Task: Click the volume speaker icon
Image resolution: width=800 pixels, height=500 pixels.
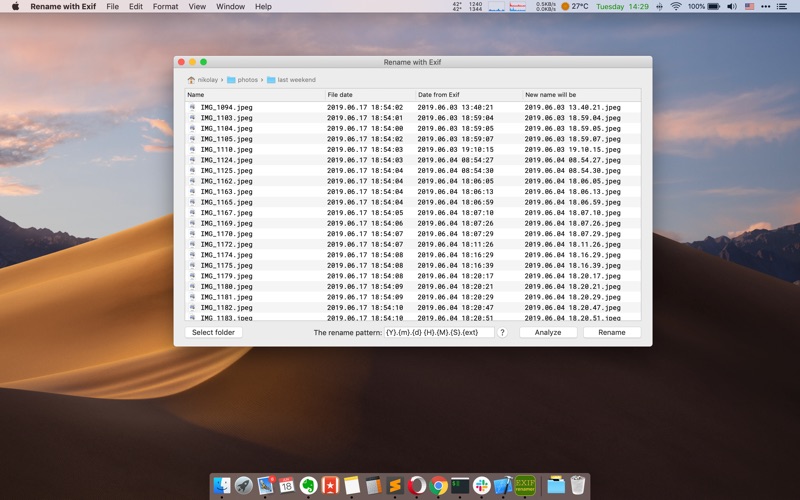Action: pyautogui.click(x=732, y=7)
